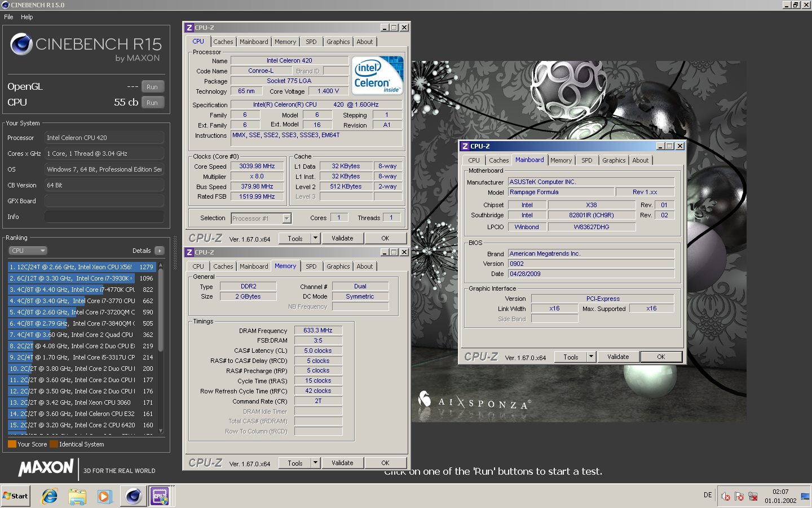Click the Your Score orange swatch
This screenshot has height=508, width=812.
click(x=12, y=444)
